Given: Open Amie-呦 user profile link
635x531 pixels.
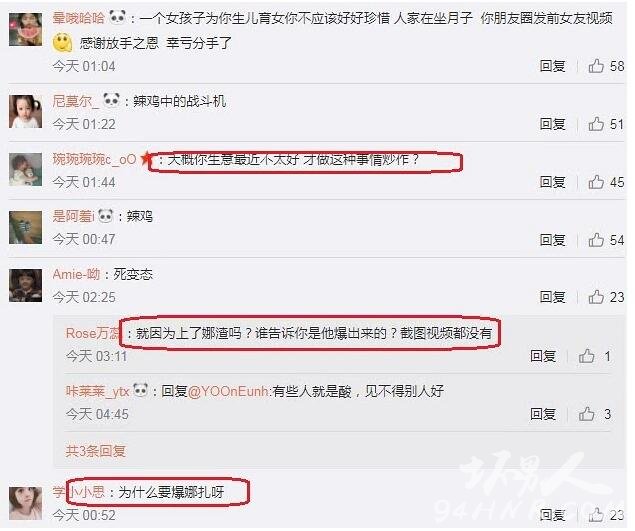Looking at the screenshot, I should tap(76, 274).
